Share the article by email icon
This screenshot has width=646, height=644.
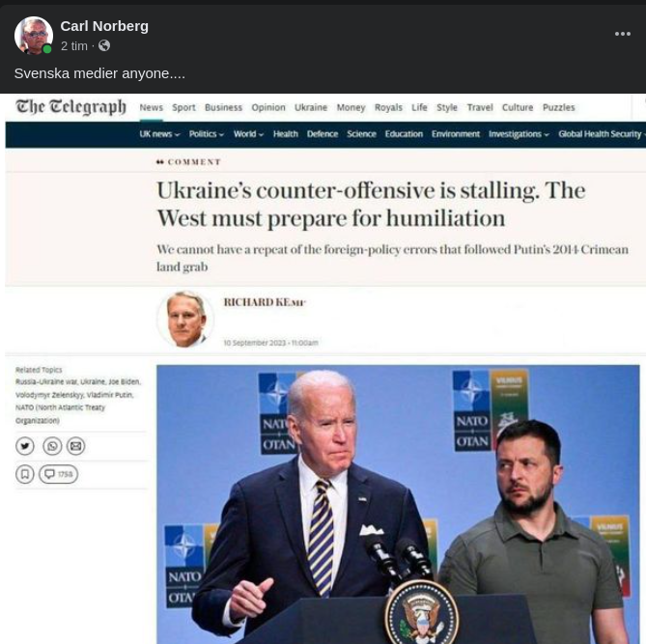(76, 446)
